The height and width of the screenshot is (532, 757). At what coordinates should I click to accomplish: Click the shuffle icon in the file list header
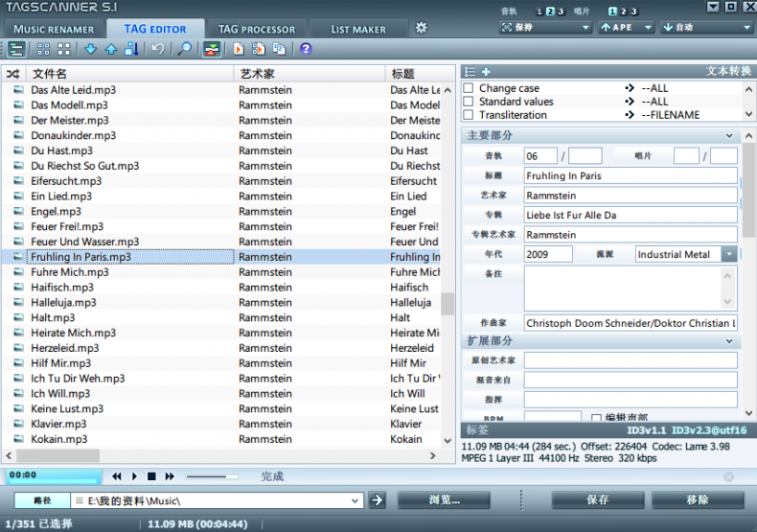[x=13, y=74]
